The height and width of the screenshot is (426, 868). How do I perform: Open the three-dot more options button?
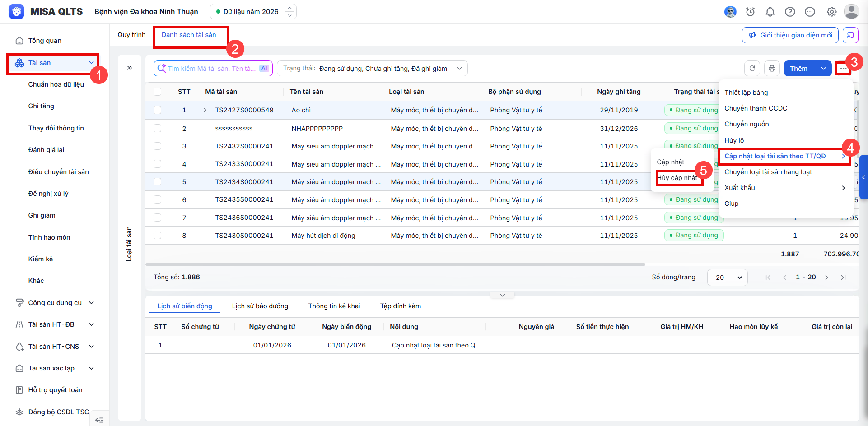843,69
